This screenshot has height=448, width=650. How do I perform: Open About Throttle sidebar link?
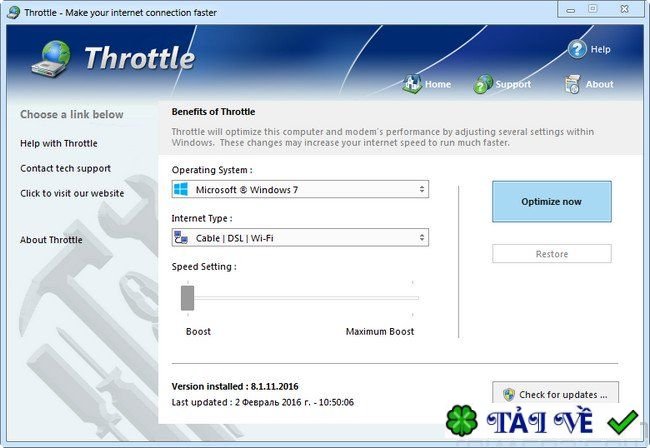51,240
